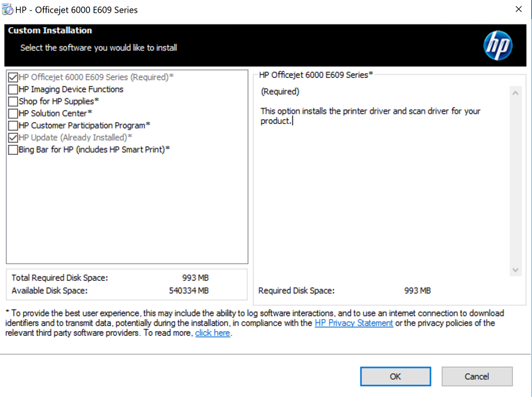The height and width of the screenshot is (397, 532).
Task: Click the description scrollbar down arrow
Action: coord(515,270)
